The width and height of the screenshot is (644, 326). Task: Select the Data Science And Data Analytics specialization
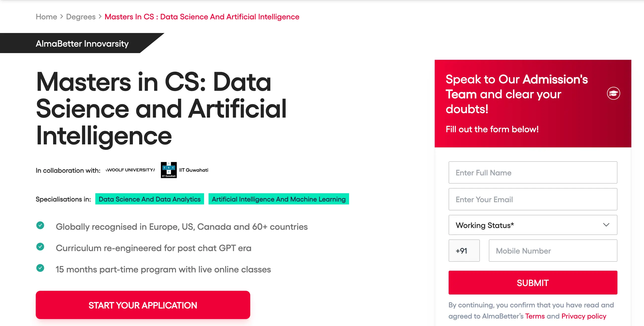150,199
